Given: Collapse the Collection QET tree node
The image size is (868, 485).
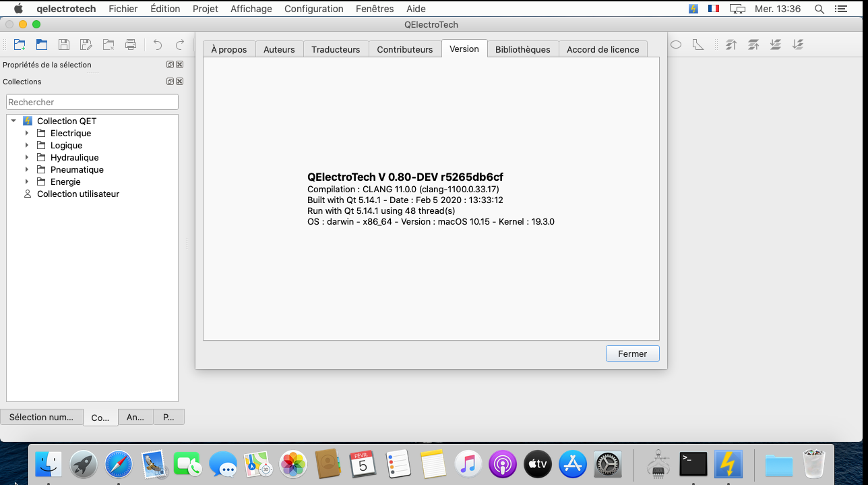Looking at the screenshot, I should tap(13, 121).
